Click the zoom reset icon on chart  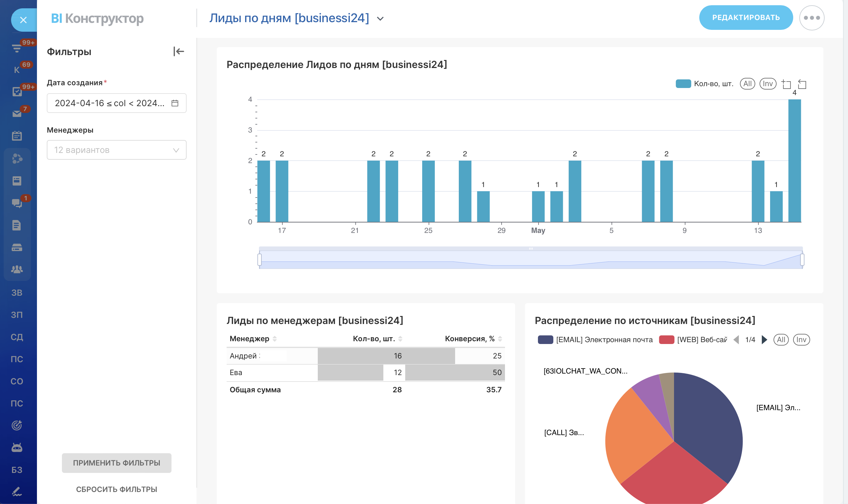coord(802,84)
